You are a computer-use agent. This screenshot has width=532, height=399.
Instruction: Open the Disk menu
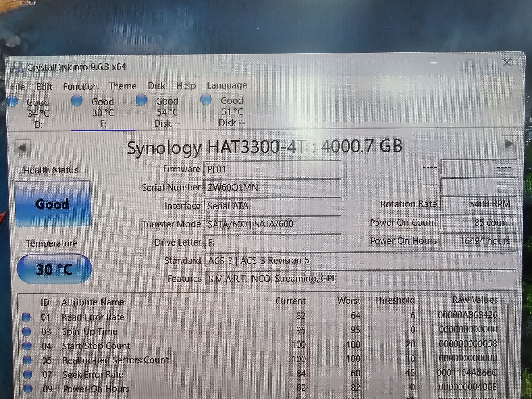[x=156, y=86]
